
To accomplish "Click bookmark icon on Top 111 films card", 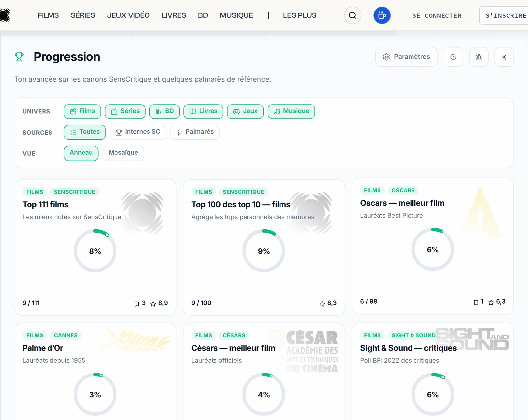I will (x=136, y=304).
